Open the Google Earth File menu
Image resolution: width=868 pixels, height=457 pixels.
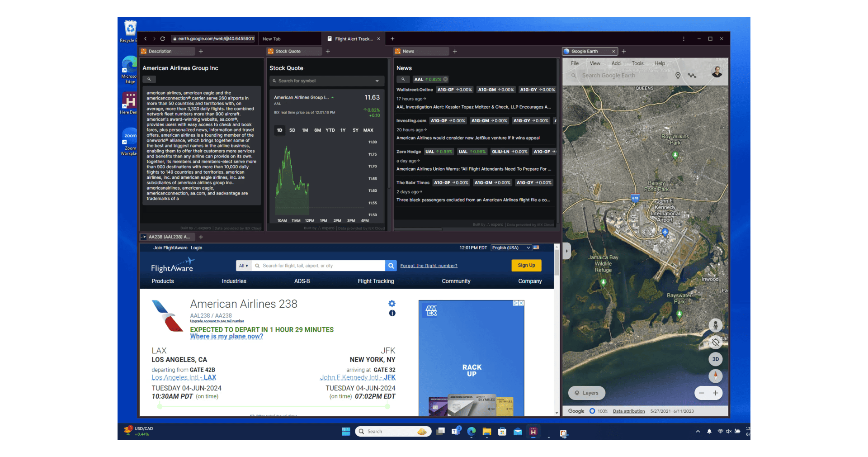click(x=575, y=63)
